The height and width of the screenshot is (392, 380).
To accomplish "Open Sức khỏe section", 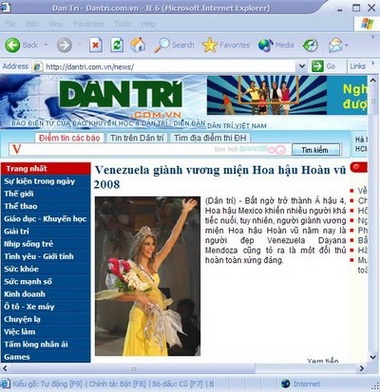I will coord(46,269).
